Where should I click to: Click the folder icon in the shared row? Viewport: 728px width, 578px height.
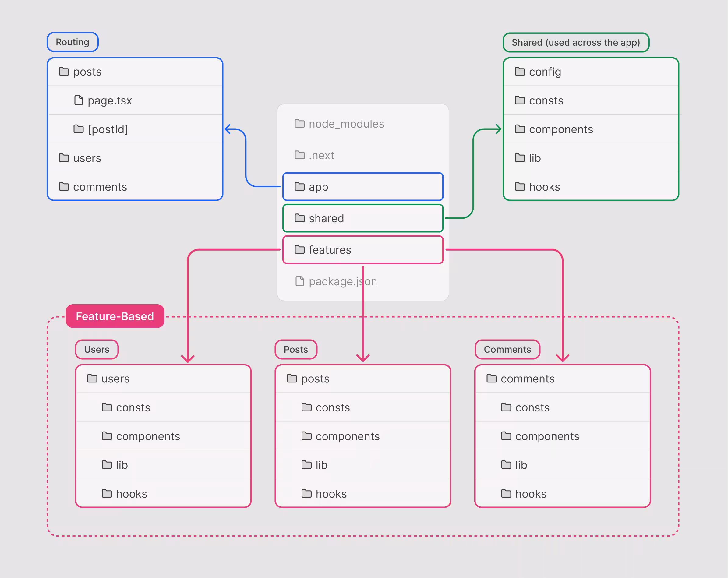[299, 218]
